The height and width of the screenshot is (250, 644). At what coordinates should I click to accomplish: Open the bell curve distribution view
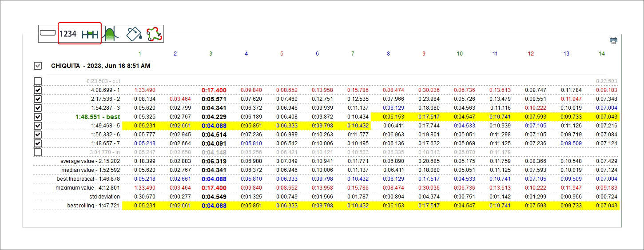(110, 34)
